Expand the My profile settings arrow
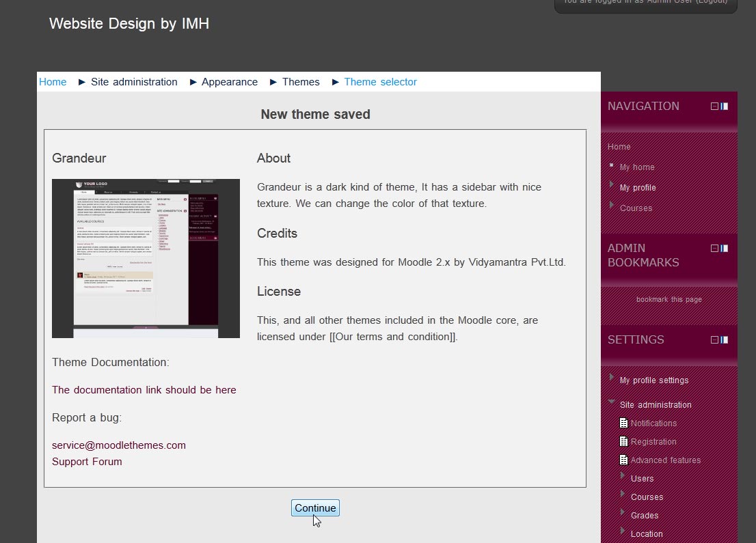The height and width of the screenshot is (543, 756). (x=612, y=378)
